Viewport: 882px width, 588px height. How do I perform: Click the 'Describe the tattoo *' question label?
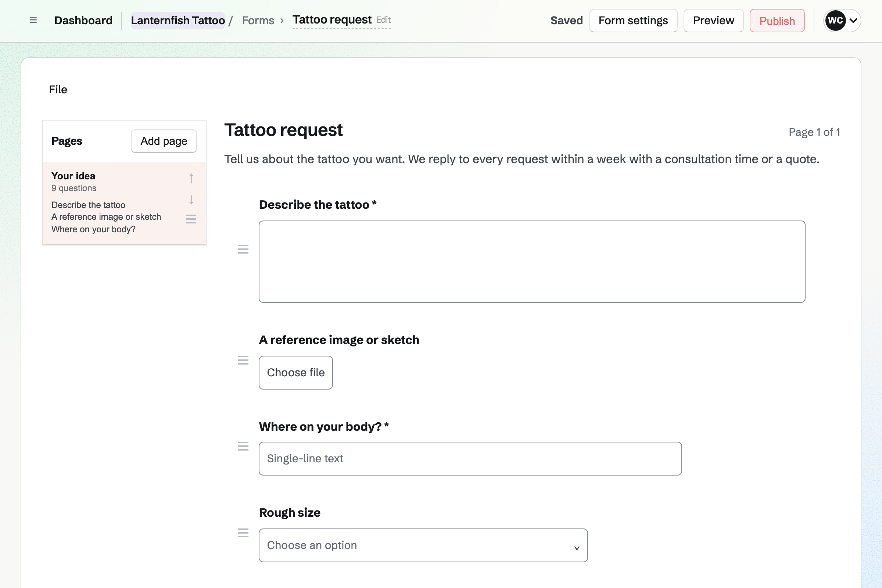point(318,204)
